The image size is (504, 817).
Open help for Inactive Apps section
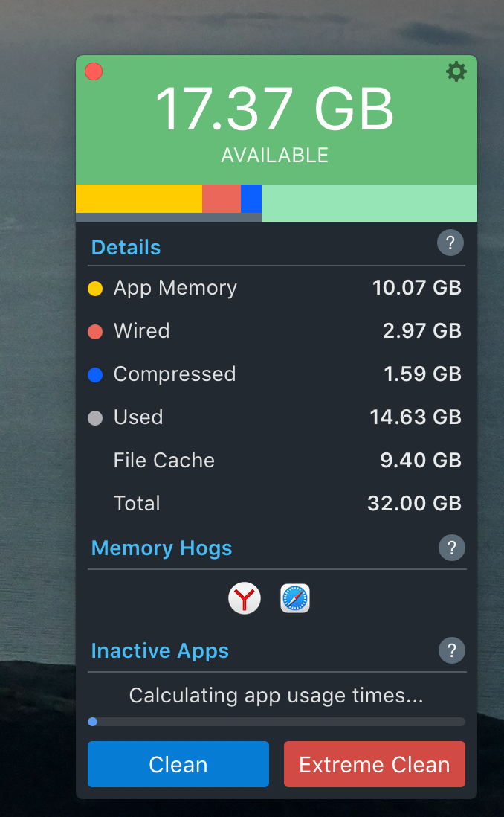click(x=451, y=650)
